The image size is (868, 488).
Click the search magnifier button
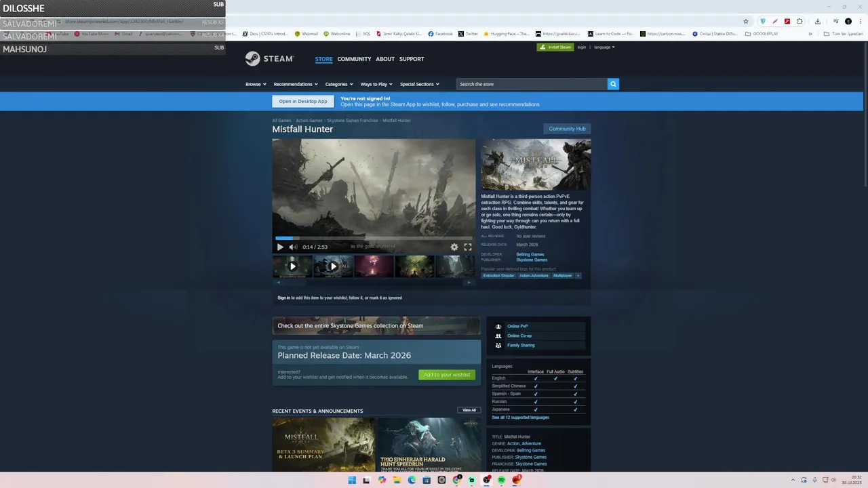(613, 84)
